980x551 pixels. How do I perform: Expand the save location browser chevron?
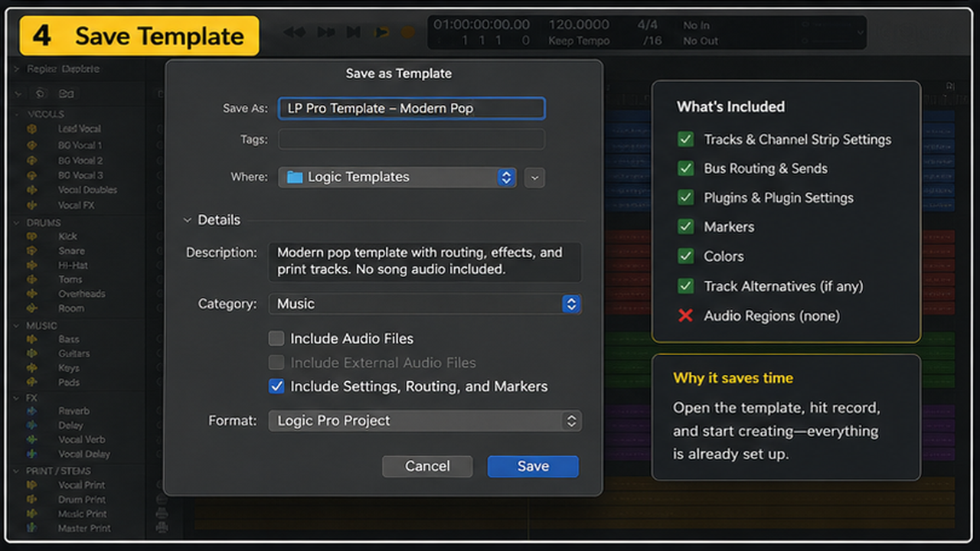(x=535, y=178)
